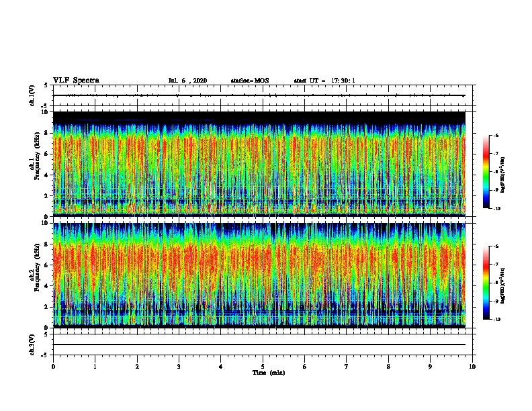This screenshot has height=411, width=532.
Task: Click the ch.1 voltage waveform trace
Action: click(x=259, y=95)
